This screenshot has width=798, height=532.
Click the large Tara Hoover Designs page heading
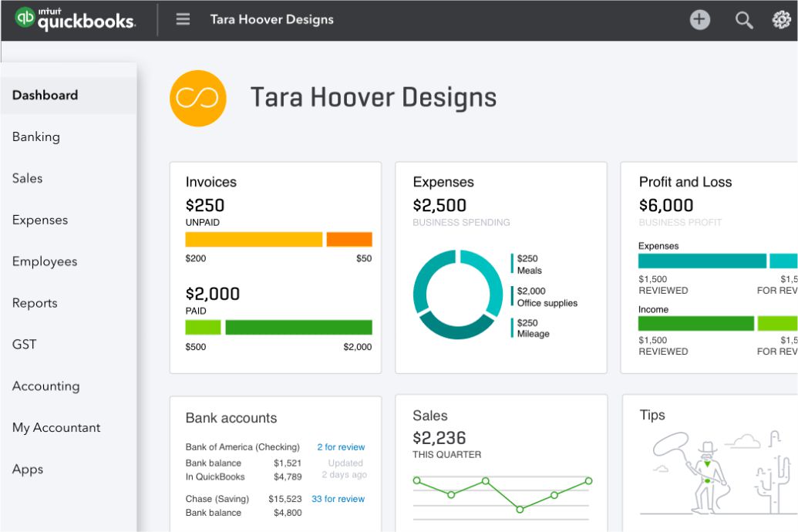(373, 98)
